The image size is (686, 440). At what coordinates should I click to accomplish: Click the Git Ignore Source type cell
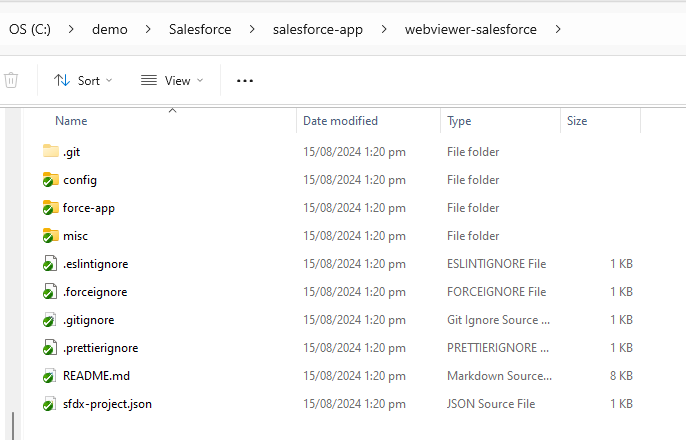coord(498,320)
